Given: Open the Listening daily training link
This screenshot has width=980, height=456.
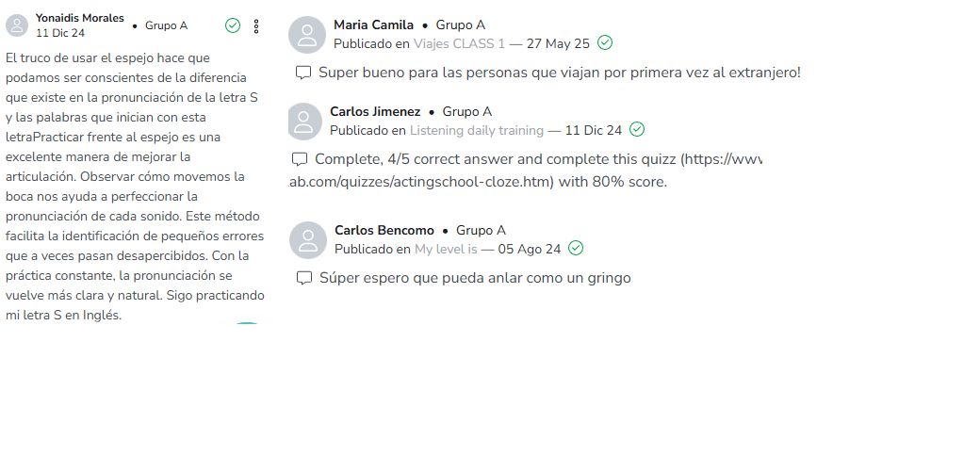Looking at the screenshot, I should 477,130.
